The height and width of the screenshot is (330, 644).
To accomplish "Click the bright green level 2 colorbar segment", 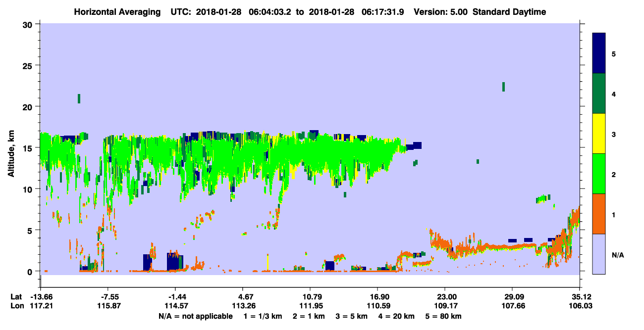I will pyautogui.click(x=599, y=174).
